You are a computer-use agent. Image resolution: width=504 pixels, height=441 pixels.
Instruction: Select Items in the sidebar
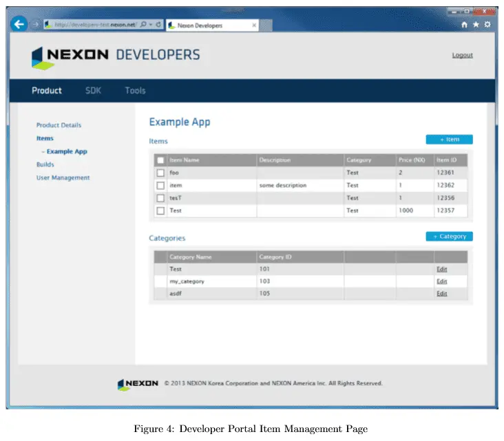[x=45, y=138]
